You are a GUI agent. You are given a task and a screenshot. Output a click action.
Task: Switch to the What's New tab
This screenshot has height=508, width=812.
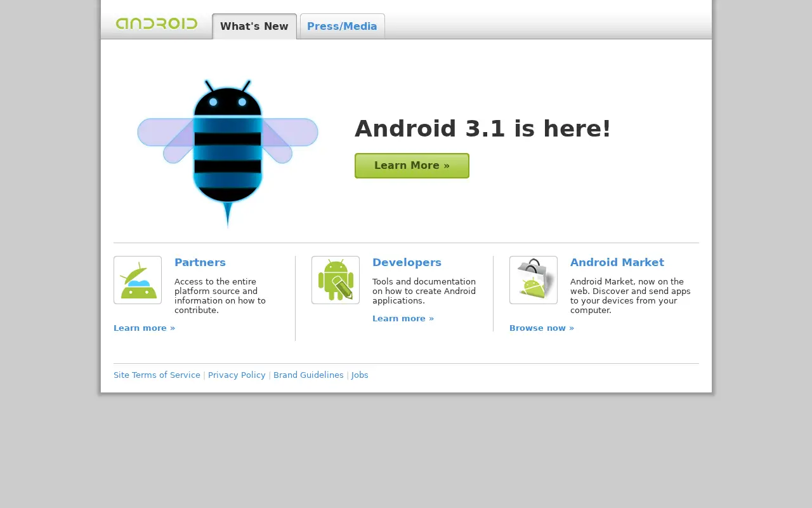tap(254, 26)
